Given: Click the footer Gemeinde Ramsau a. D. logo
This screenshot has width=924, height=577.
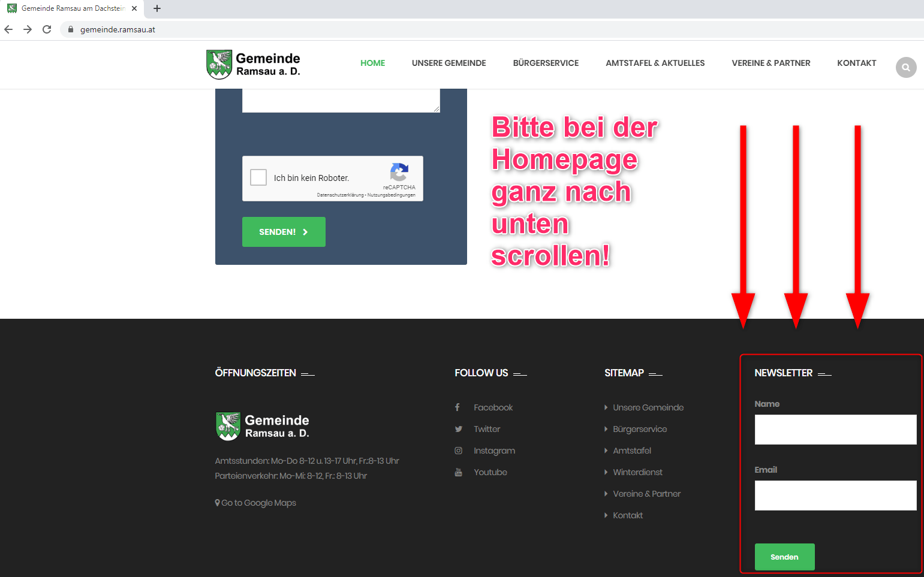Looking at the screenshot, I should (263, 426).
